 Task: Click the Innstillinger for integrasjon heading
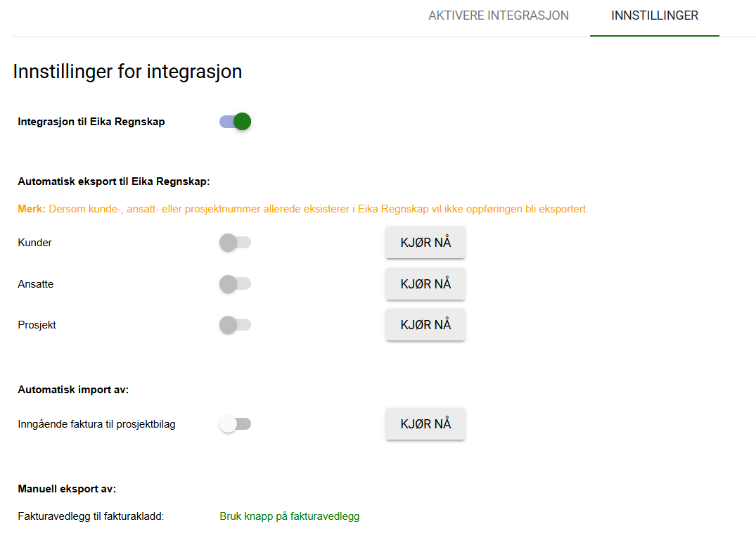click(x=127, y=72)
